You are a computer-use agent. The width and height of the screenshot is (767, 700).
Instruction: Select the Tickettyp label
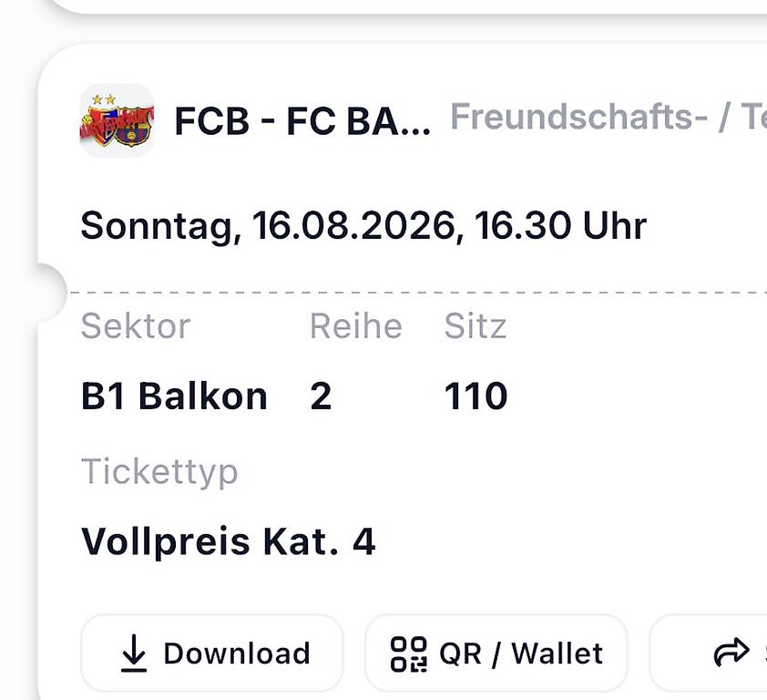(159, 472)
